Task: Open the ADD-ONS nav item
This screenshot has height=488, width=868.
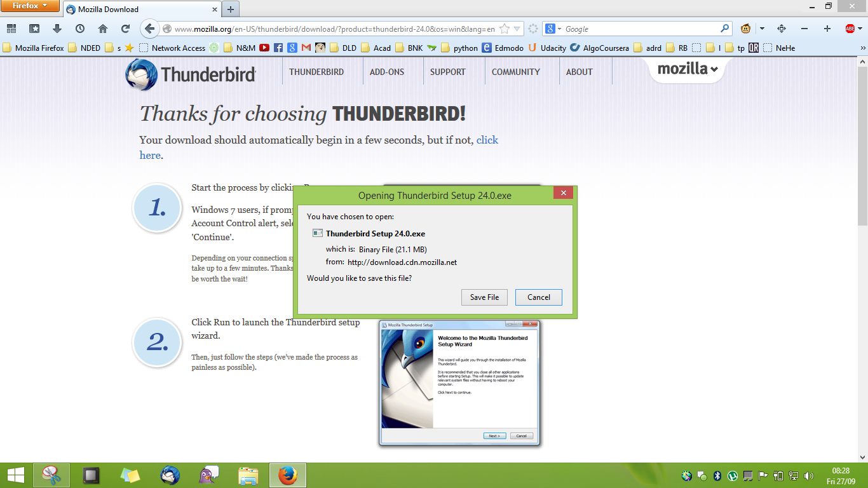Action: tap(387, 72)
